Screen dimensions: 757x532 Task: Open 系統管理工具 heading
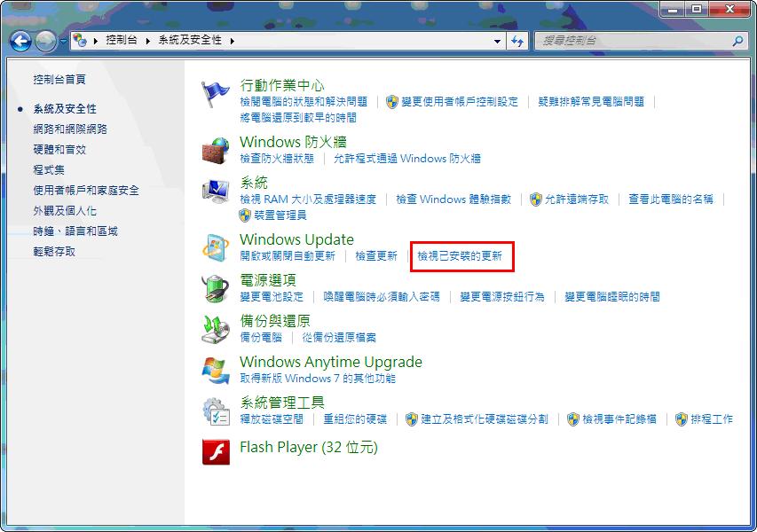(282, 403)
